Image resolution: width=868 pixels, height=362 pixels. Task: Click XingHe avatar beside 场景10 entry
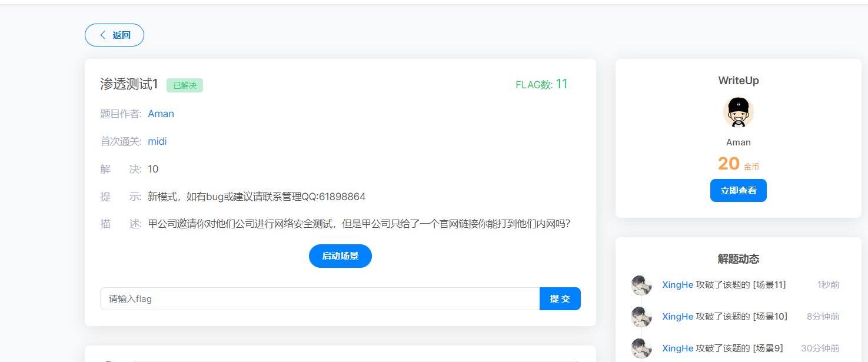click(641, 317)
